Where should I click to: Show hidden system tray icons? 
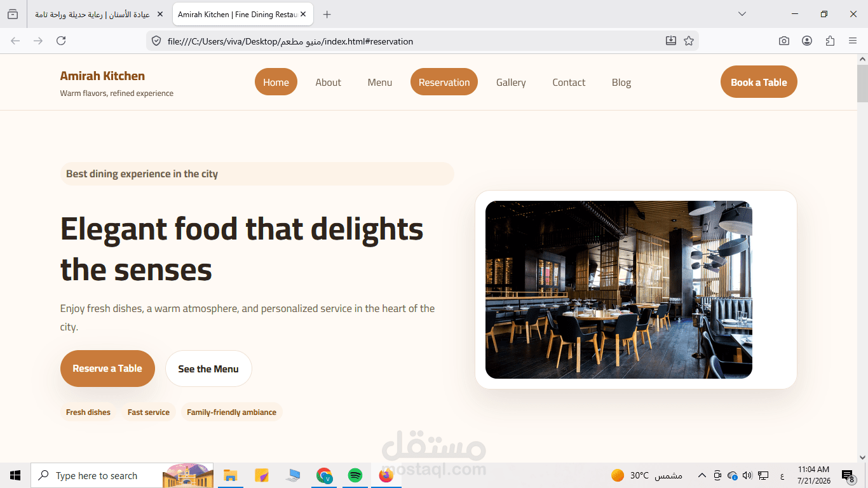pyautogui.click(x=702, y=475)
